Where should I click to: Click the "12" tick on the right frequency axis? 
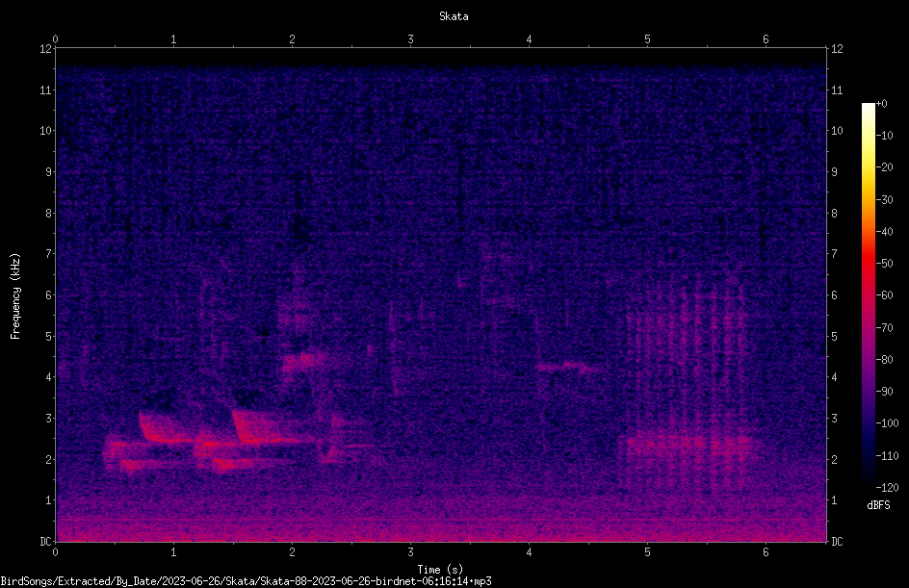click(x=837, y=49)
